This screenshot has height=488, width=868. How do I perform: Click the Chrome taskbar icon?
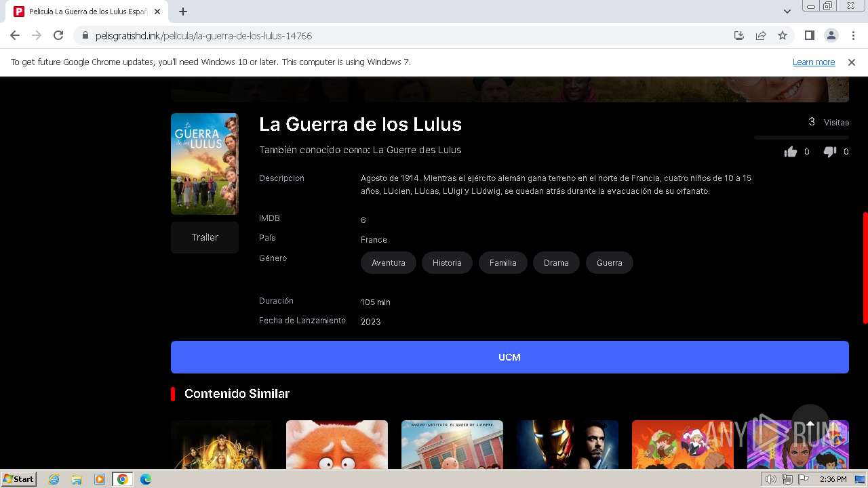(123, 479)
